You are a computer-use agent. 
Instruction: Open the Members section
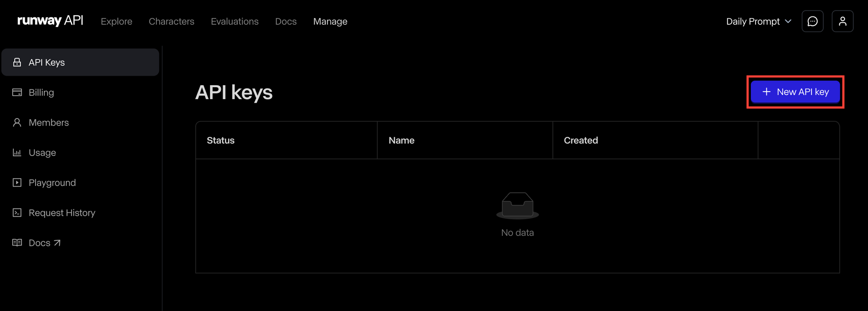pyautogui.click(x=80, y=122)
